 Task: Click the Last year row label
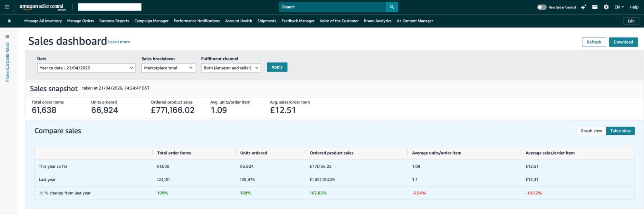[47, 180]
